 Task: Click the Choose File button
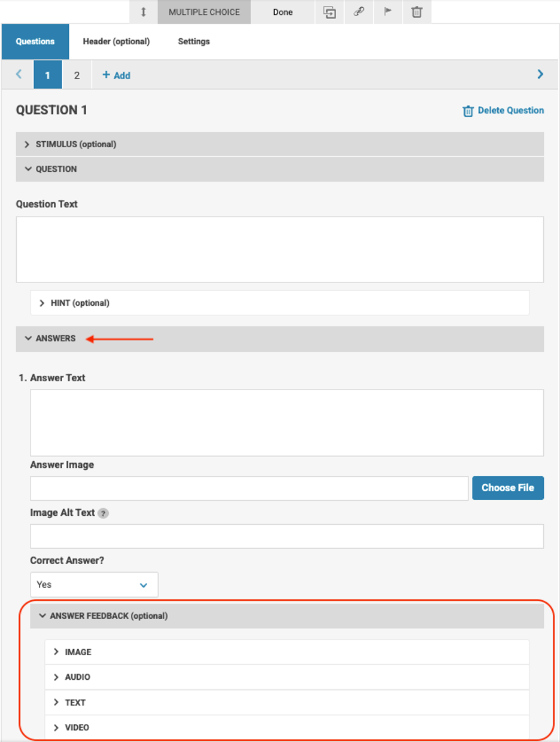(x=508, y=488)
